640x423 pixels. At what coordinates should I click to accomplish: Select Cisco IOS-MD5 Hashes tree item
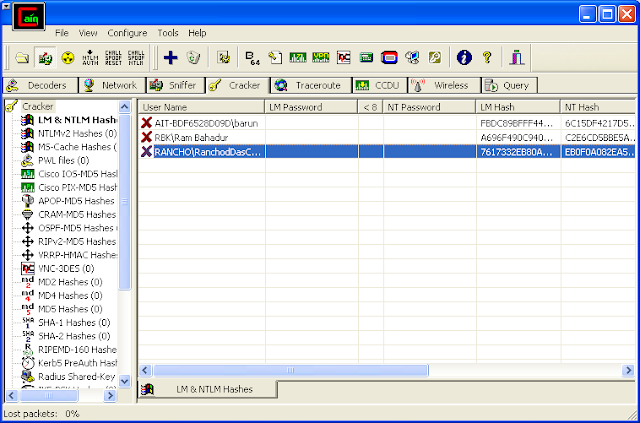click(78, 174)
